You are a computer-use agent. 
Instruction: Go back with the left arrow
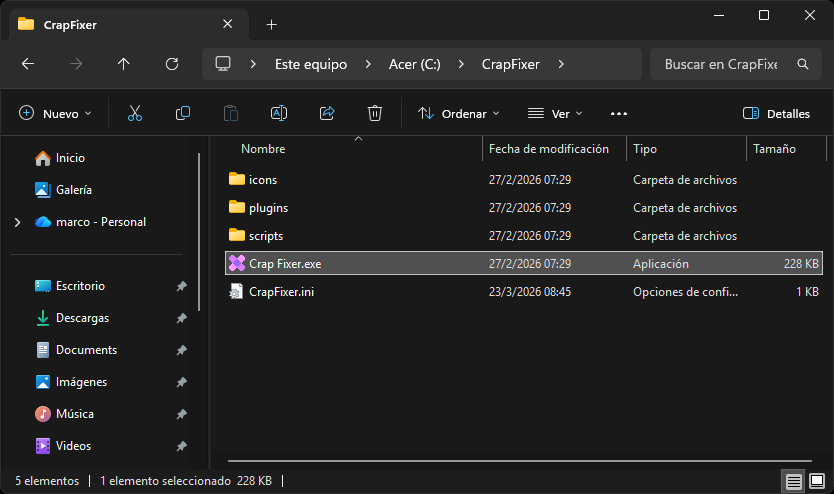28,64
